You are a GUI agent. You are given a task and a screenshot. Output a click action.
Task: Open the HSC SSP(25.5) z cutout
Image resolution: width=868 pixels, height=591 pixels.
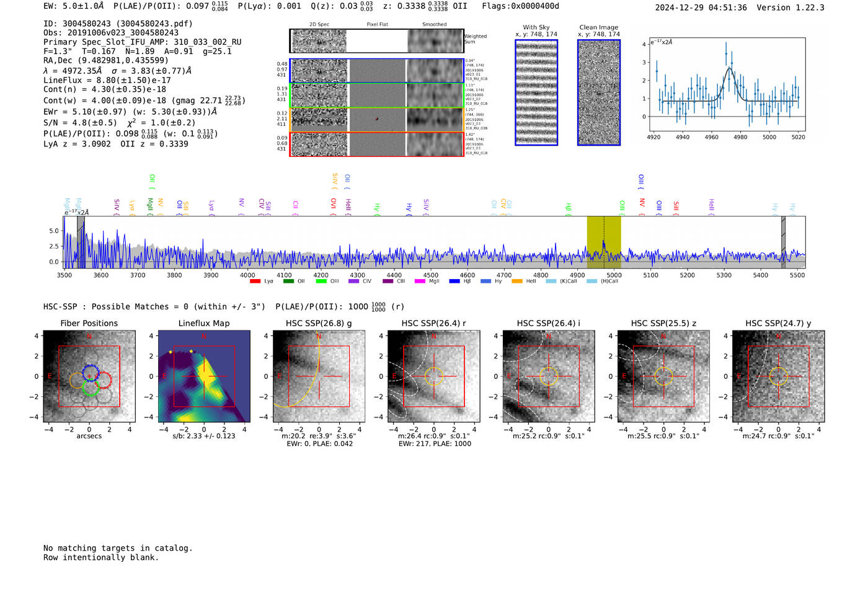coord(663,376)
